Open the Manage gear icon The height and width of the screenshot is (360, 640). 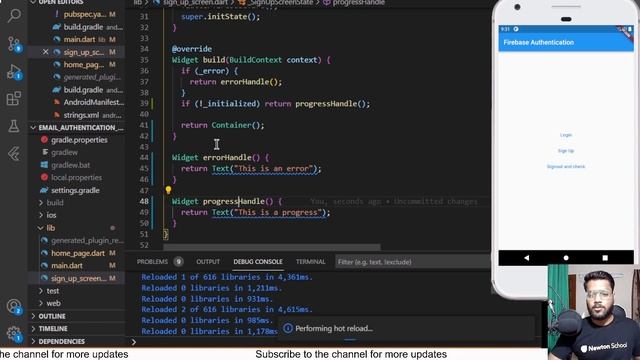[14, 333]
